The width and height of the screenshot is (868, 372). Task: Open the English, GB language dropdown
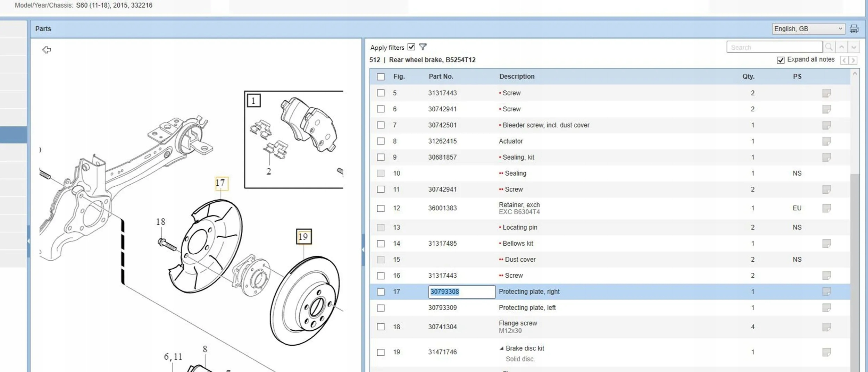click(x=808, y=29)
